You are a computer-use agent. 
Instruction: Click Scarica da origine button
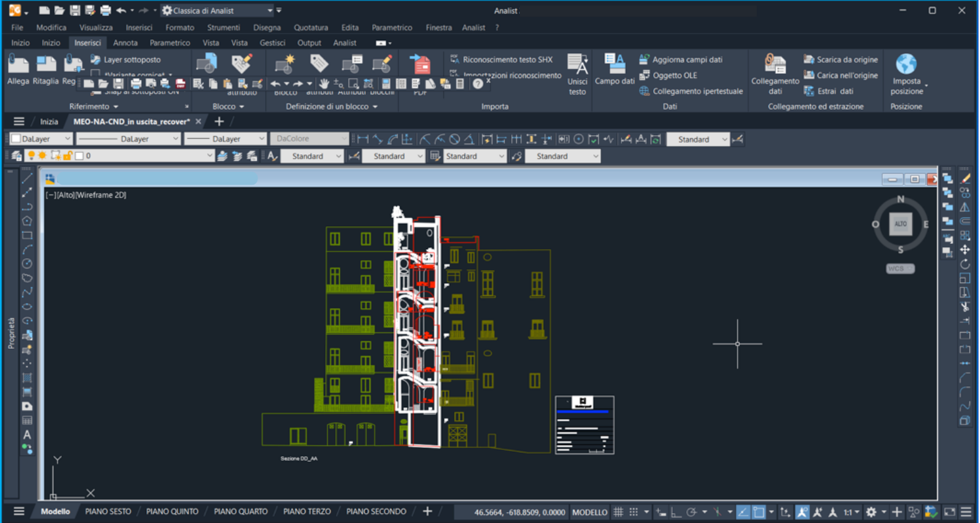tap(840, 59)
